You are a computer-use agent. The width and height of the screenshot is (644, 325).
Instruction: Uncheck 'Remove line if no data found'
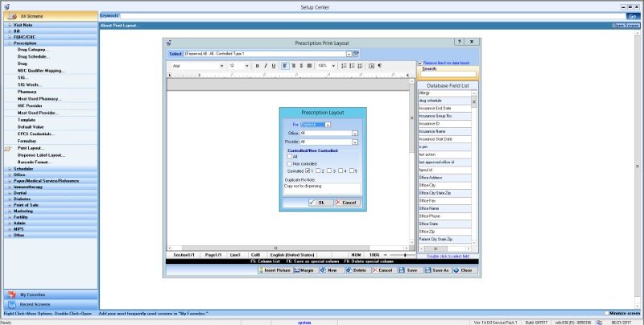[419, 63]
